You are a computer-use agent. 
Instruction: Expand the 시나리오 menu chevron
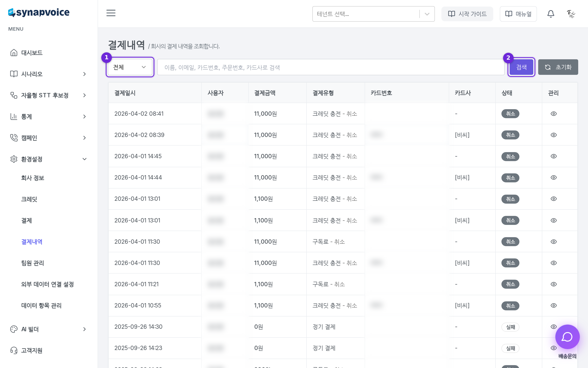[x=84, y=74]
